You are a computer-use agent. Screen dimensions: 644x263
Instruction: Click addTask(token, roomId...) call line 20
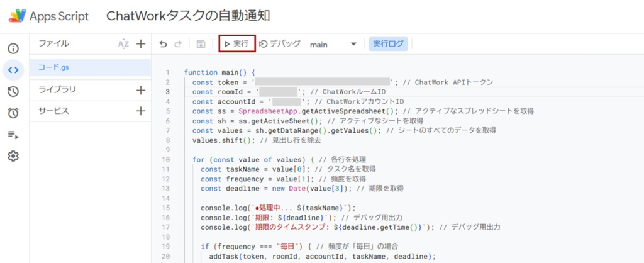(x=322, y=257)
